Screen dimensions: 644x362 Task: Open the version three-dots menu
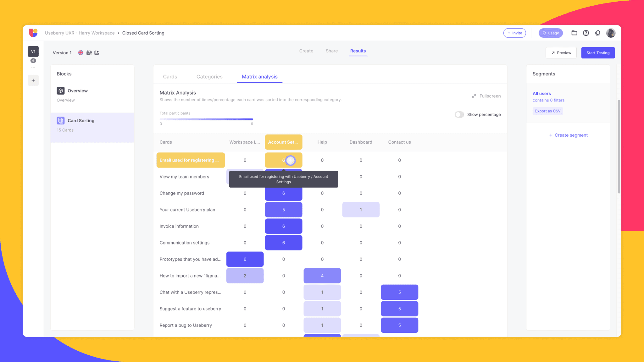pyautogui.click(x=33, y=68)
